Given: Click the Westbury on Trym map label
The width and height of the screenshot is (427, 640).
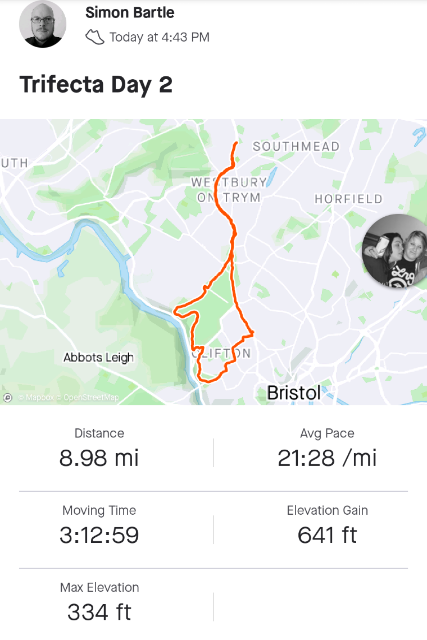Looking at the screenshot, I should pos(229,190).
